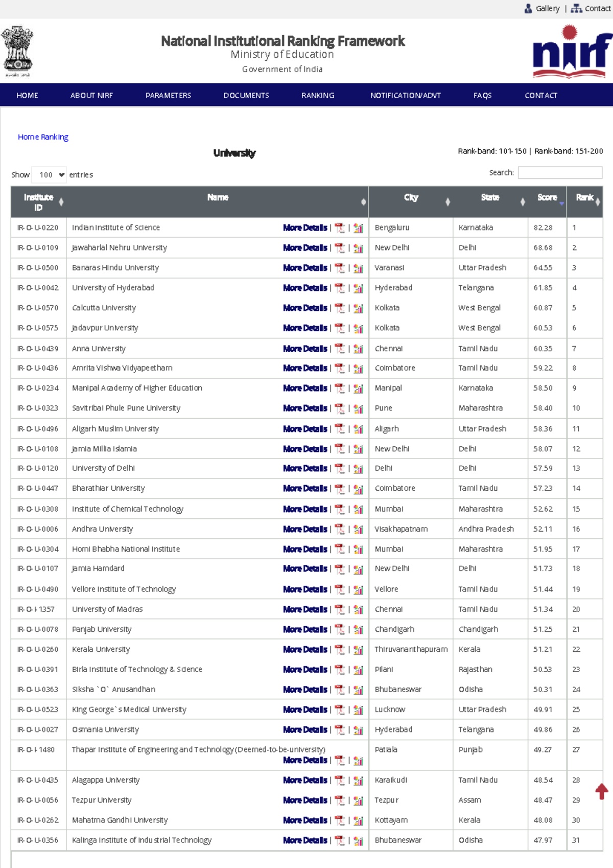Open More Details for Kalinga Institute
The image size is (613, 868).
click(305, 840)
